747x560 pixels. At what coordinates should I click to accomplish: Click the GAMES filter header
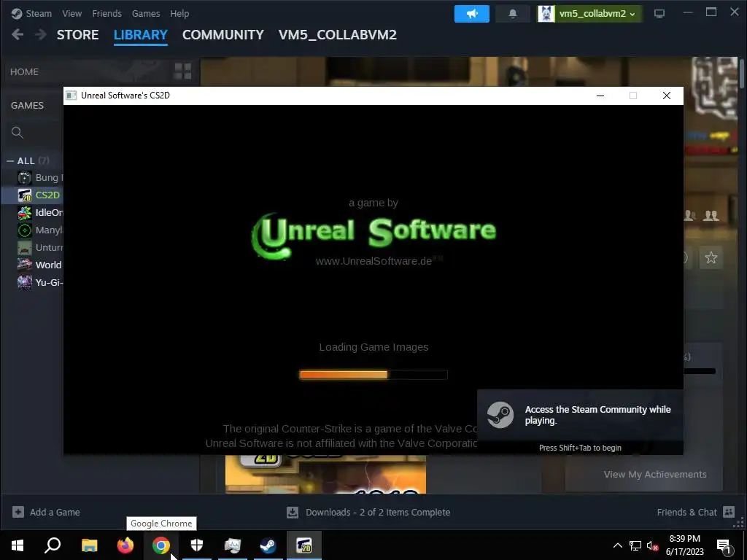[27, 106]
